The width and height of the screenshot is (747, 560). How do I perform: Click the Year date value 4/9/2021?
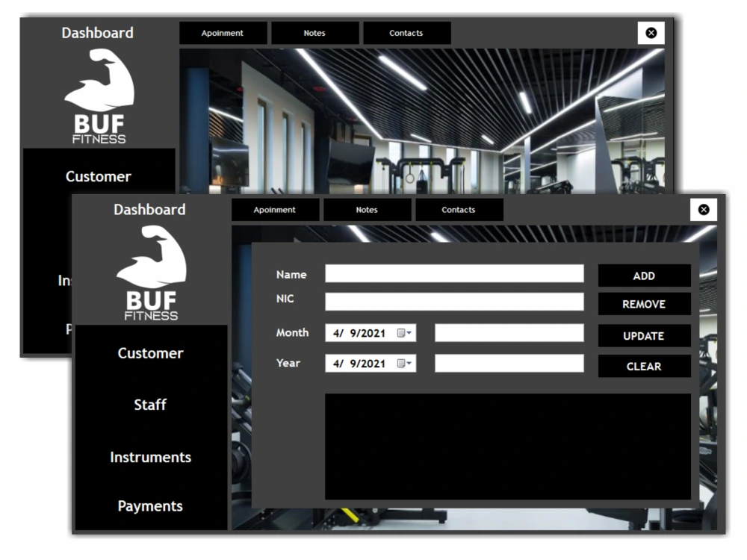tap(359, 364)
